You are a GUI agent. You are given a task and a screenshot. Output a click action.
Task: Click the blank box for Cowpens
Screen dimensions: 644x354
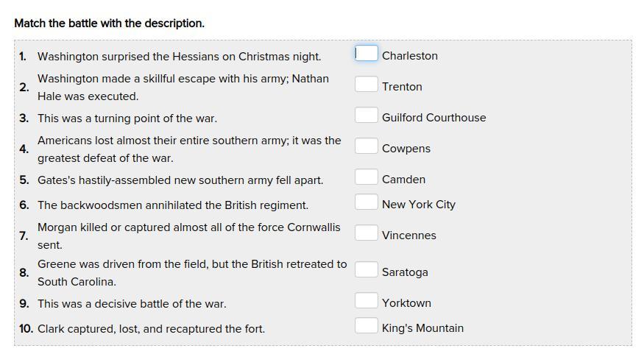(367, 146)
